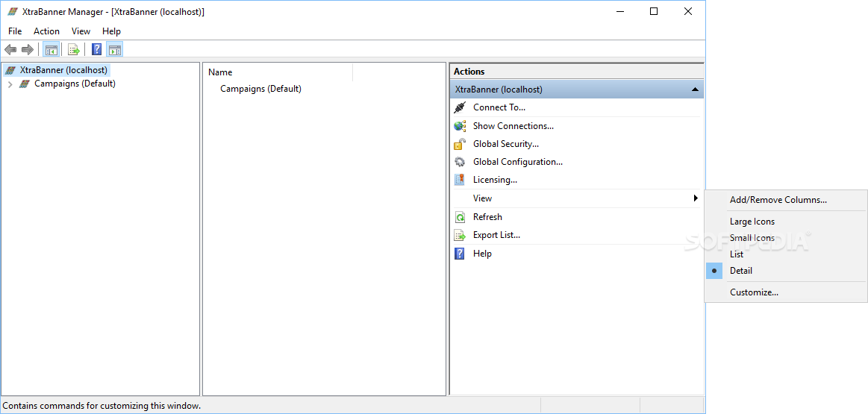This screenshot has width=868, height=414.
Task: Open the File menu
Action: coord(15,31)
